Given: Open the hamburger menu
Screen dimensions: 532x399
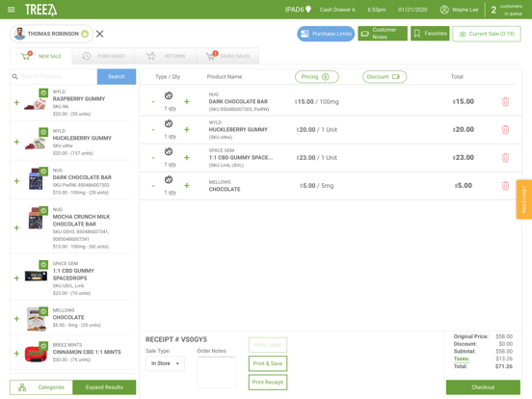Looking at the screenshot, I should pyautogui.click(x=12, y=10).
